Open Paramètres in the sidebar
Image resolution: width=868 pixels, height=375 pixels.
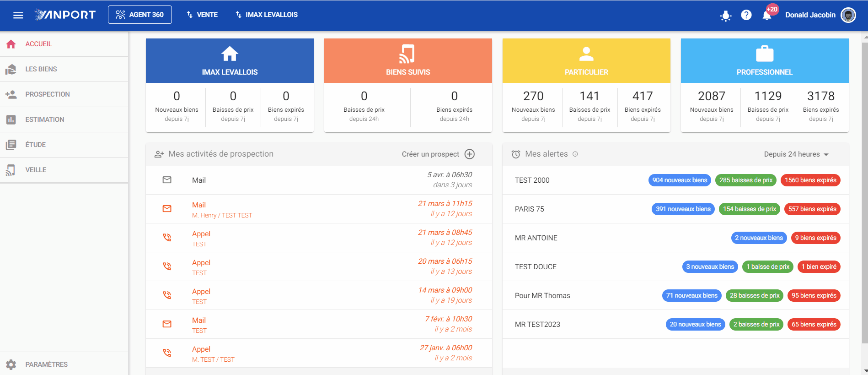click(64, 364)
